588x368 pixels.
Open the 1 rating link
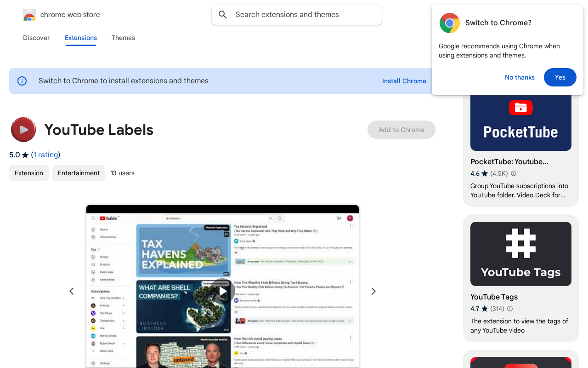[x=45, y=155]
